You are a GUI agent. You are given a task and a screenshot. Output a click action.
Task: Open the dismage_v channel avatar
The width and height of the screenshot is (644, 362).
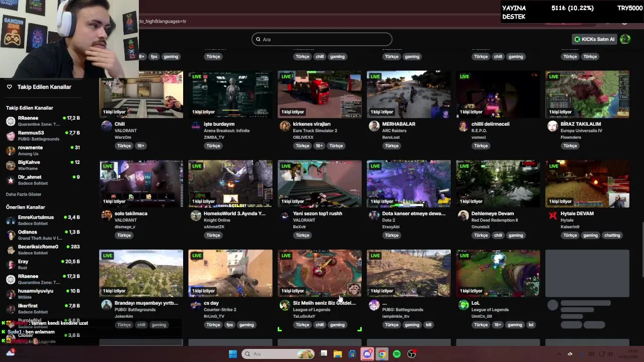click(106, 215)
